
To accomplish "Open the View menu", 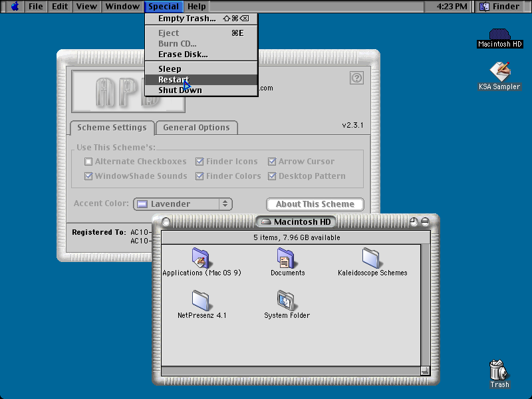I will pyautogui.click(x=86, y=7).
